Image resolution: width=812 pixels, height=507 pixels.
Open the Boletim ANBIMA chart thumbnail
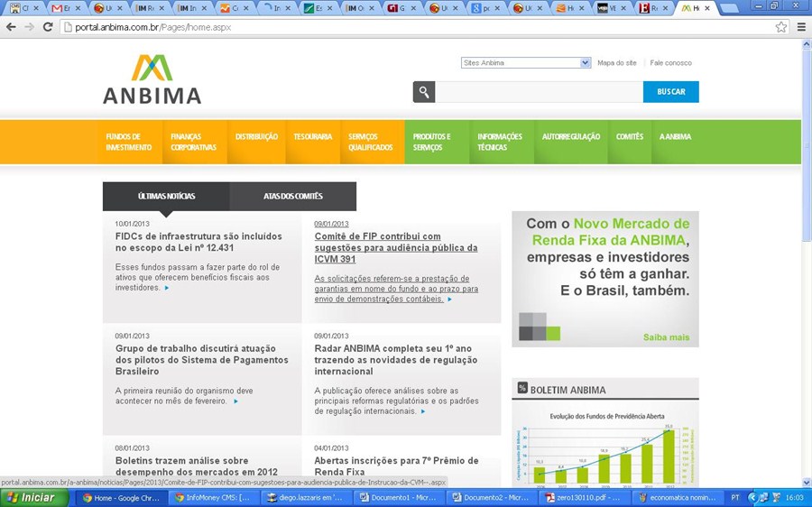tap(604, 447)
